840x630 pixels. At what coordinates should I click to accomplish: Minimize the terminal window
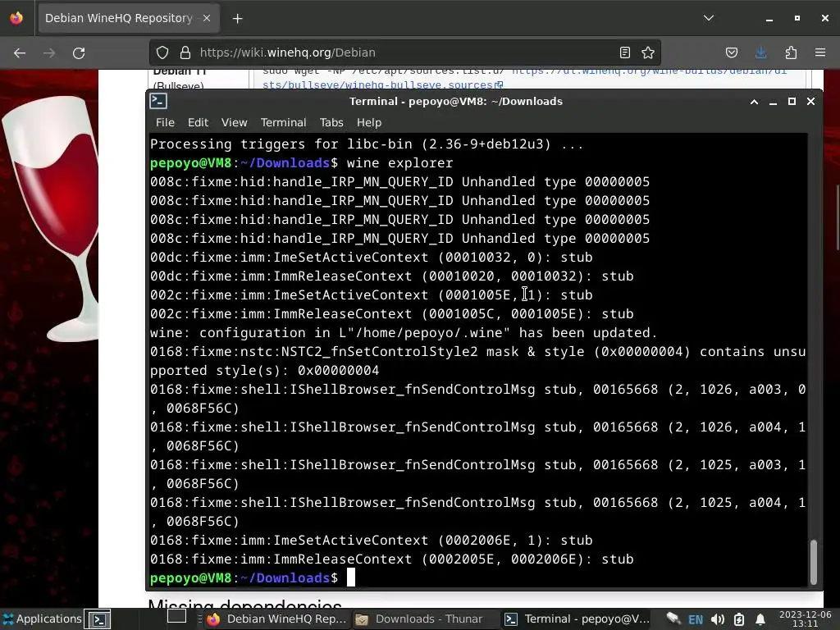tap(773, 102)
